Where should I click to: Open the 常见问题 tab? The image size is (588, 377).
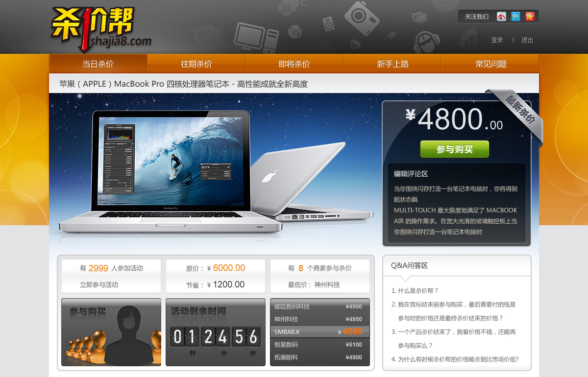pyautogui.click(x=490, y=64)
